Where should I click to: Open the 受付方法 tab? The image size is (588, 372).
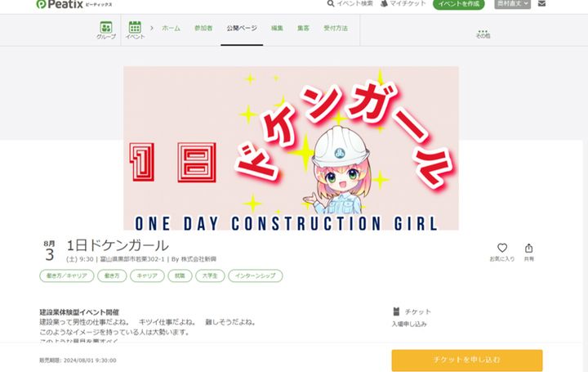coord(336,28)
